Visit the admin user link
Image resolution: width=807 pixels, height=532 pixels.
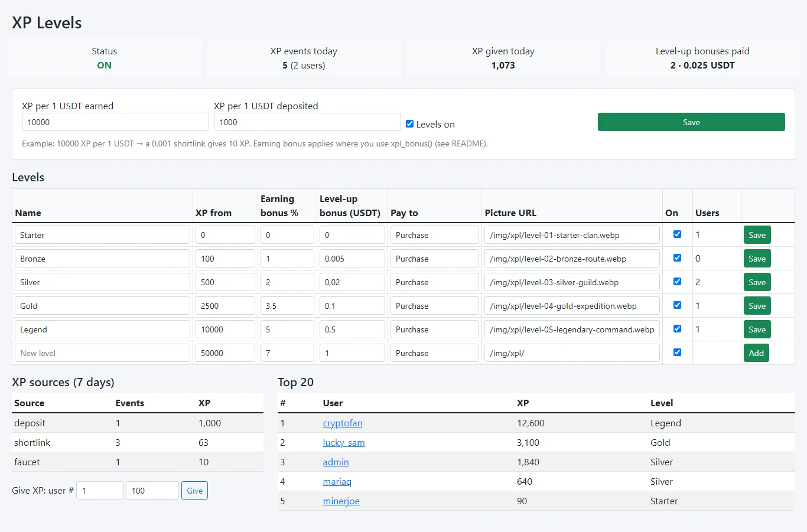click(x=336, y=462)
